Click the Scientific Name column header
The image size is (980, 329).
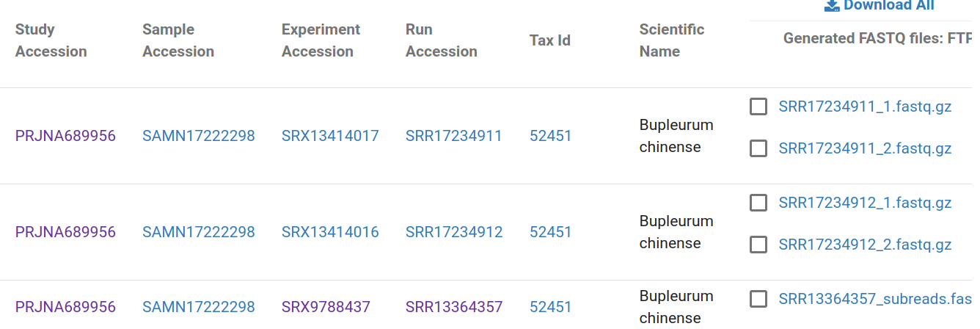pyautogui.click(x=671, y=40)
